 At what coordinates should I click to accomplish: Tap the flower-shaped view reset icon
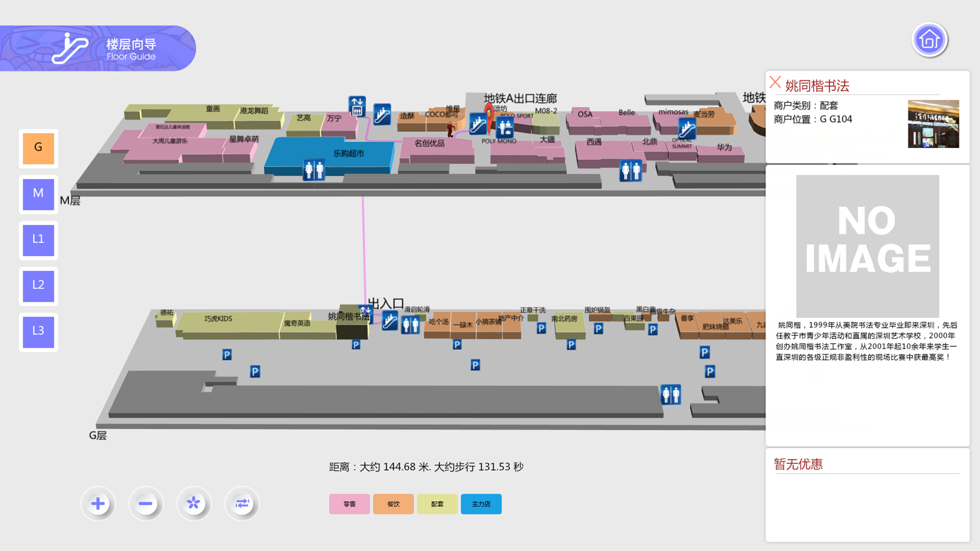194,504
